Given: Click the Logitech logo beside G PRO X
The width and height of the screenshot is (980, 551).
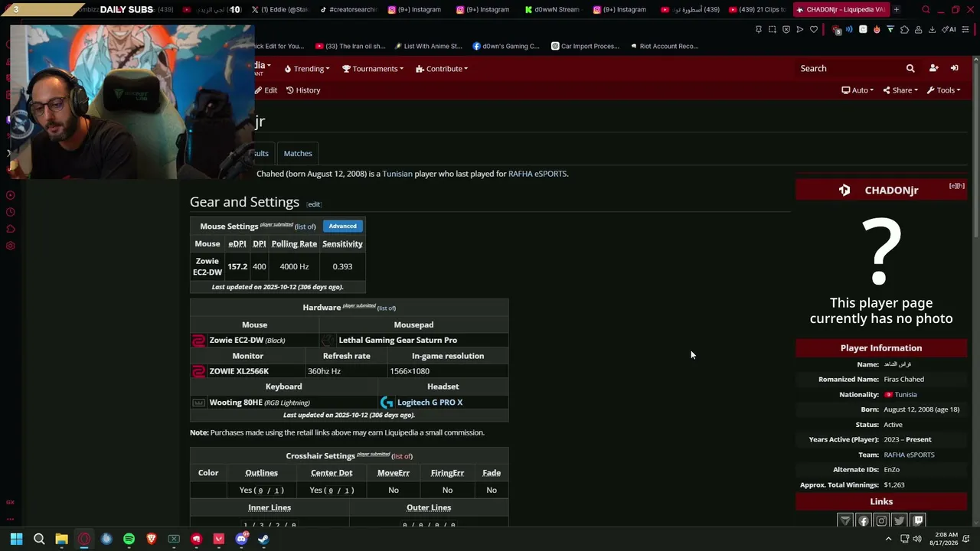Looking at the screenshot, I should pyautogui.click(x=387, y=403).
